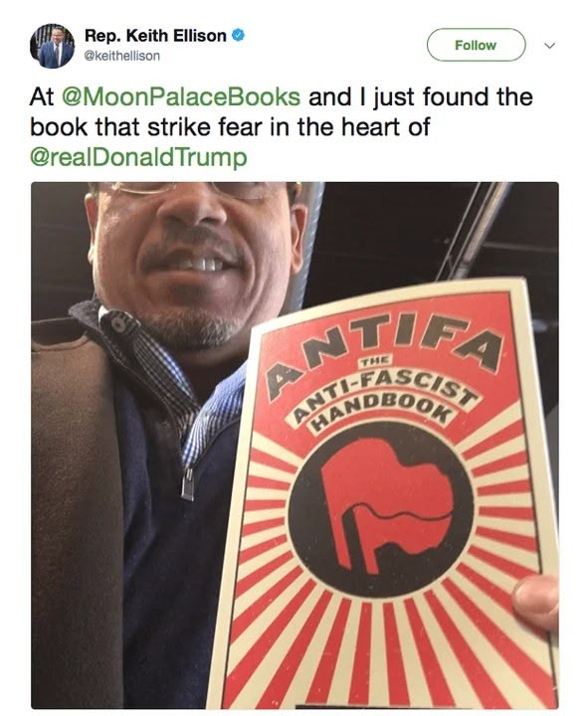Open Keith Ellison's profile avatar
The width and height of the screenshot is (588, 716).
(x=52, y=46)
